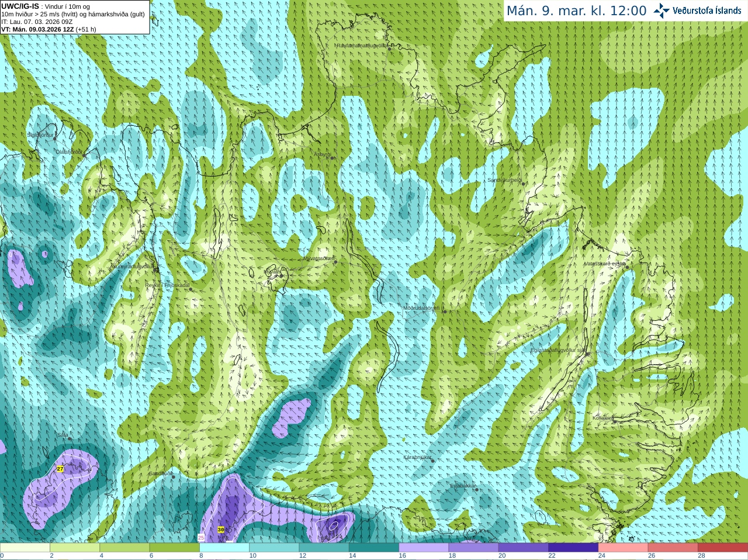
Task: Select the 24–26 m/s pink legend swatch
Action: click(x=624, y=548)
